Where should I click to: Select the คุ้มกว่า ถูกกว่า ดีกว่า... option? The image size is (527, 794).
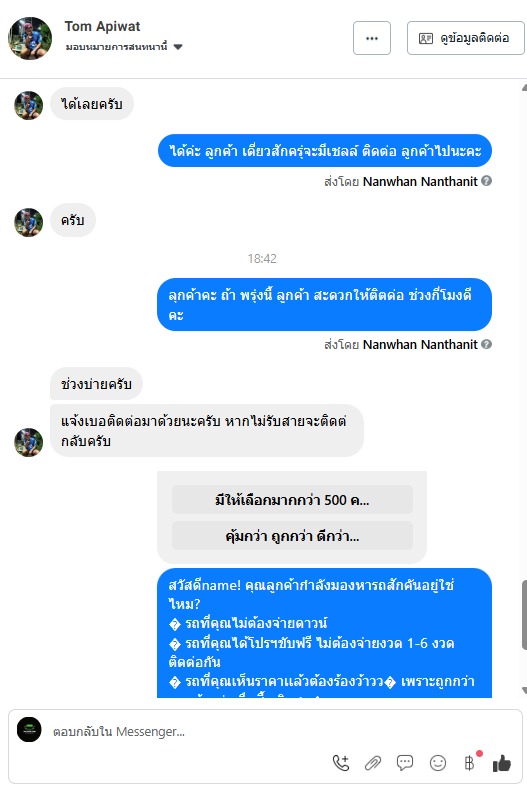[292, 536]
